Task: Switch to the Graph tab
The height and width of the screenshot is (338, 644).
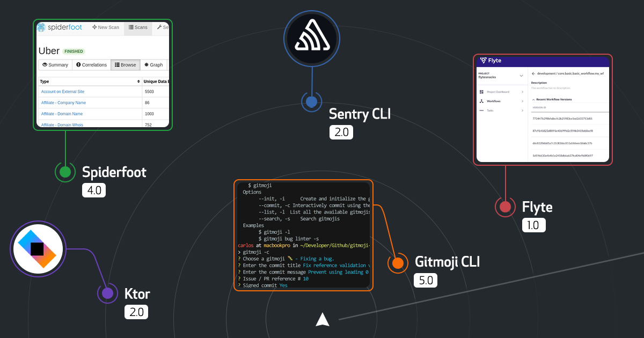Action: (x=154, y=65)
